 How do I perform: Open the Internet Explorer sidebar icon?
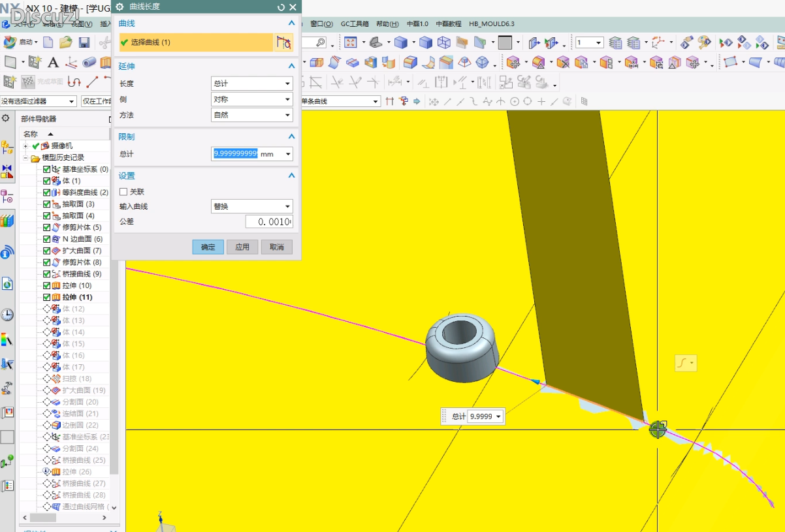tap(7, 284)
